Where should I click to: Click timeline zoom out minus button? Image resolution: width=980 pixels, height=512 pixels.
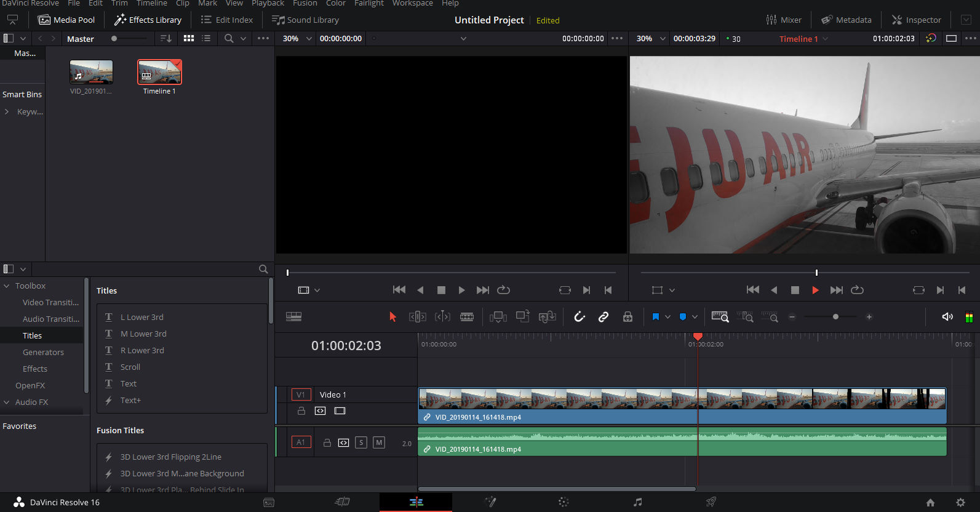792,317
